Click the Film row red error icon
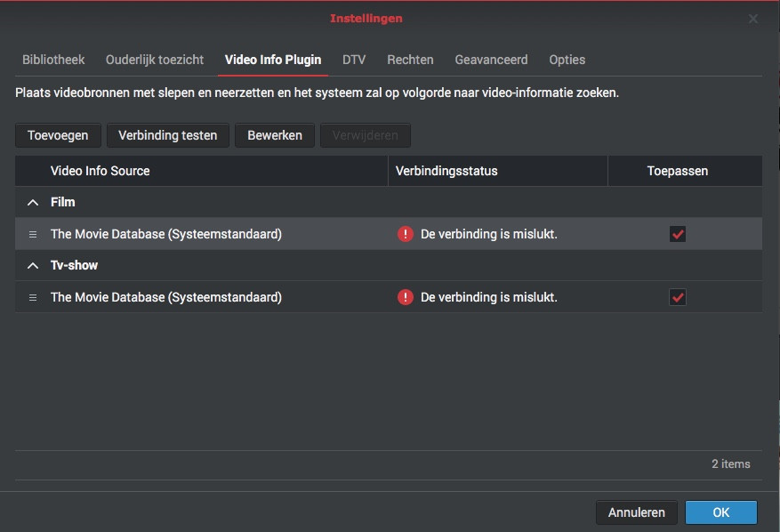The width and height of the screenshot is (780, 532). pos(406,234)
